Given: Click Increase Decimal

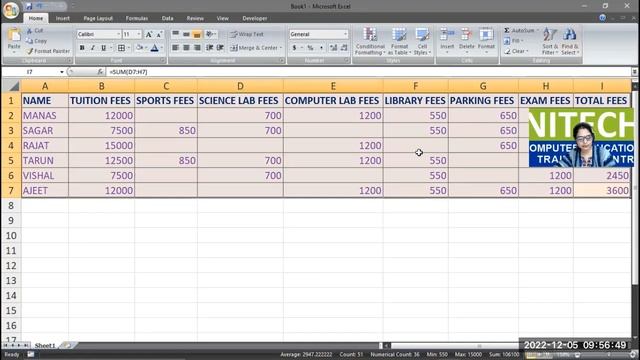Looking at the screenshot, I should pos(333,48).
